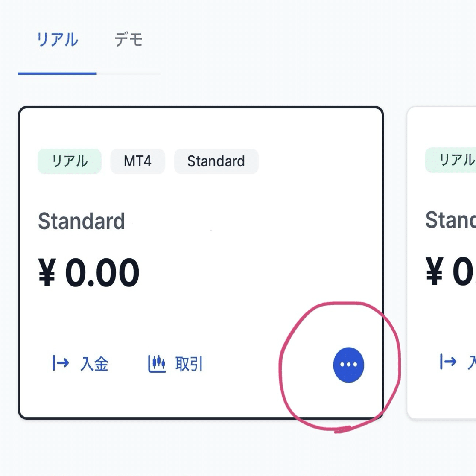This screenshot has height=476, width=476.
Task: Click the partially visible second card's account name
Action: click(450, 220)
